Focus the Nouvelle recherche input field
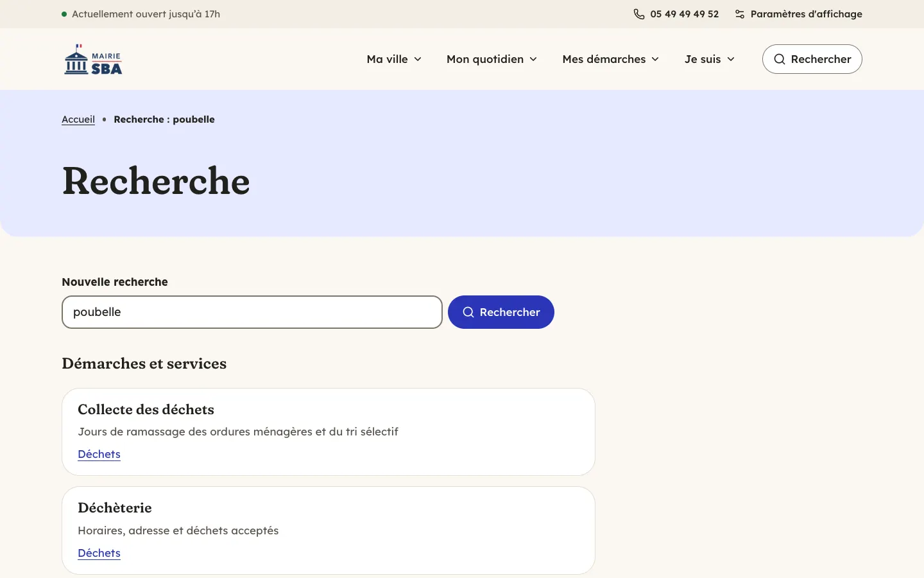The height and width of the screenshot is (578, 924). 252,312
